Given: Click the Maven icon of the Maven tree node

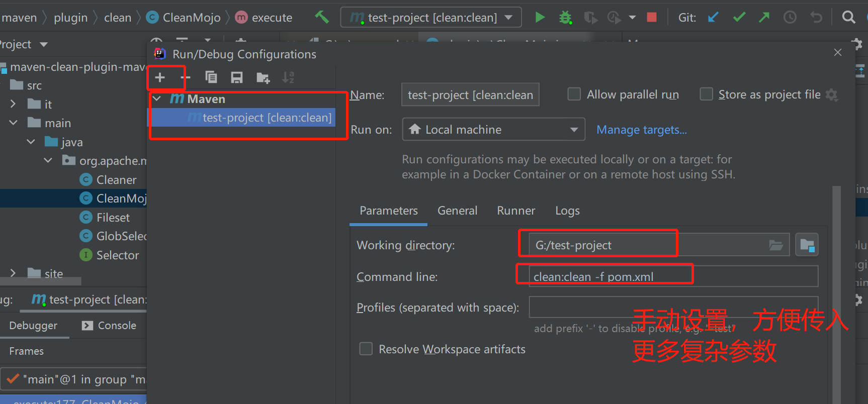Looking at the screenshot, I should 177,99.
